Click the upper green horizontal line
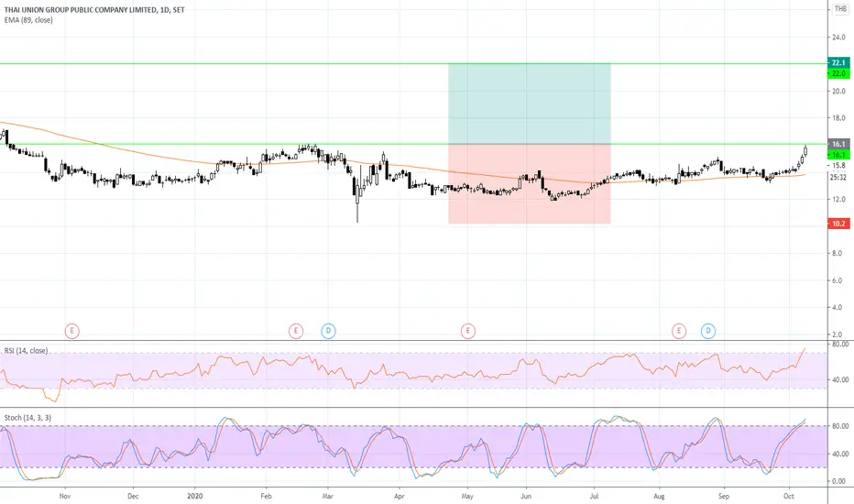The width and height of the screenshot is (854, 504). (414, 64)
